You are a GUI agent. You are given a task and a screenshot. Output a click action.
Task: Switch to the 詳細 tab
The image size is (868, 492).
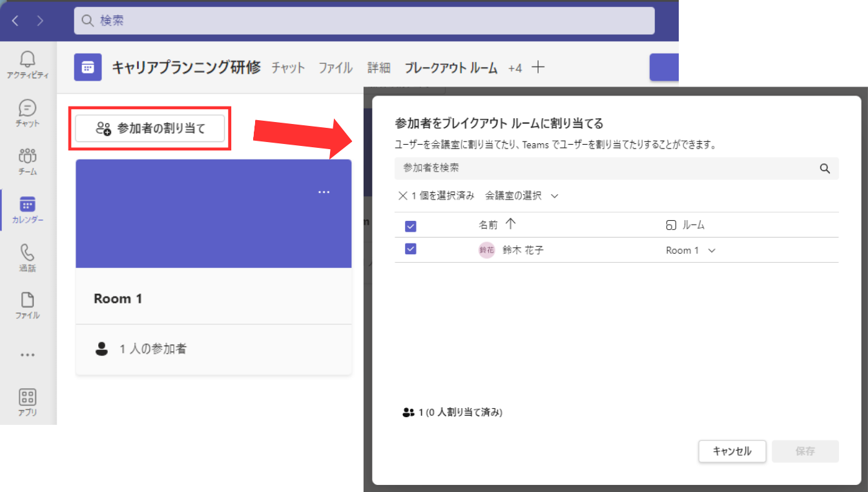pyautogui.click(x=378, y=68)
